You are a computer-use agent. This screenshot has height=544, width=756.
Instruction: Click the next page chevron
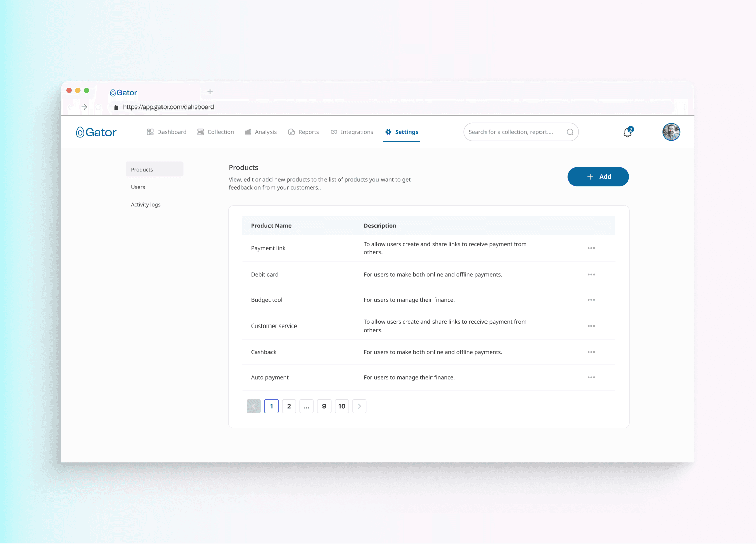359,406
